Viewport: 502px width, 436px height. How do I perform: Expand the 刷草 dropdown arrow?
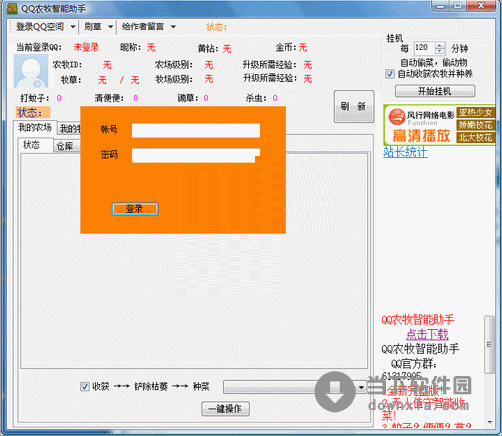coord(110,27)
